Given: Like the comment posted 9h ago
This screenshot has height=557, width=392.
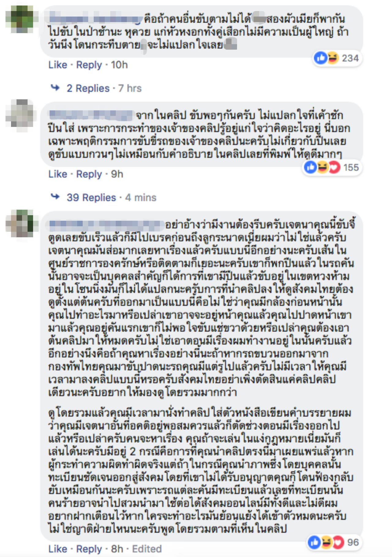Looking at the screenshot, I should point(58,174).
